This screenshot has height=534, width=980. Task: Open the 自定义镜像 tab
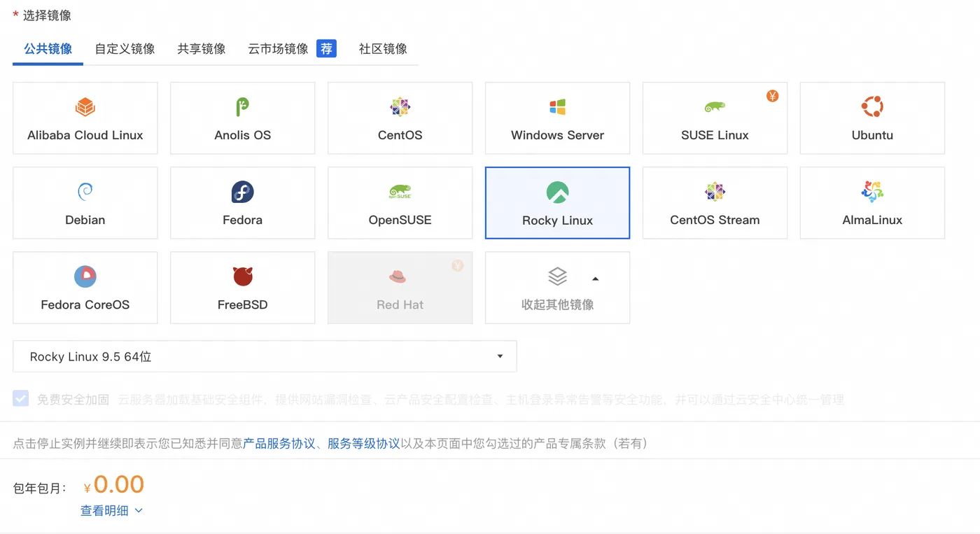point(125,49)
